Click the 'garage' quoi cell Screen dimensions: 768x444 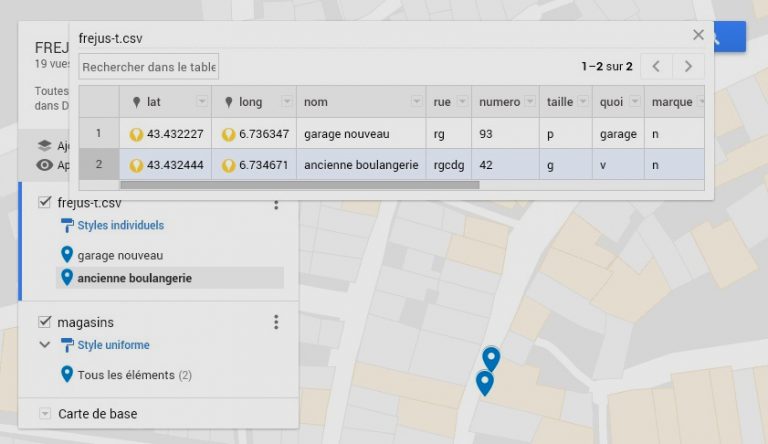pyautogui.click(x=619, y=133)
